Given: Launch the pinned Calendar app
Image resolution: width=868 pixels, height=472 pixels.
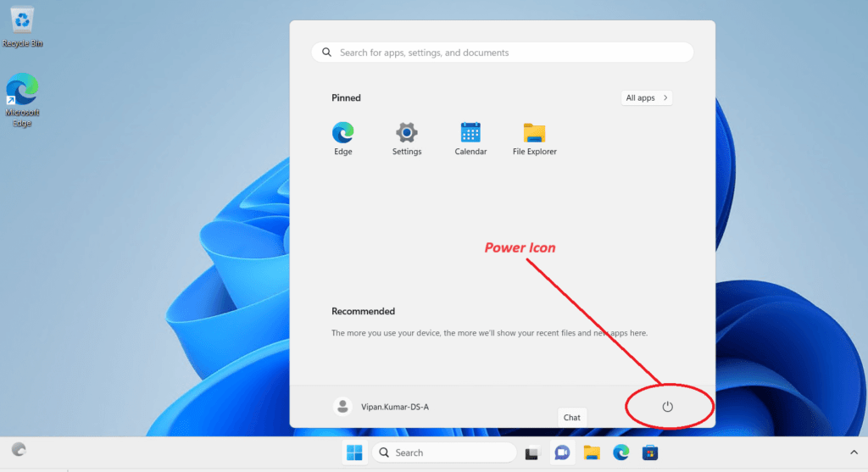Looking at the screenshot, I should (470, 138).
